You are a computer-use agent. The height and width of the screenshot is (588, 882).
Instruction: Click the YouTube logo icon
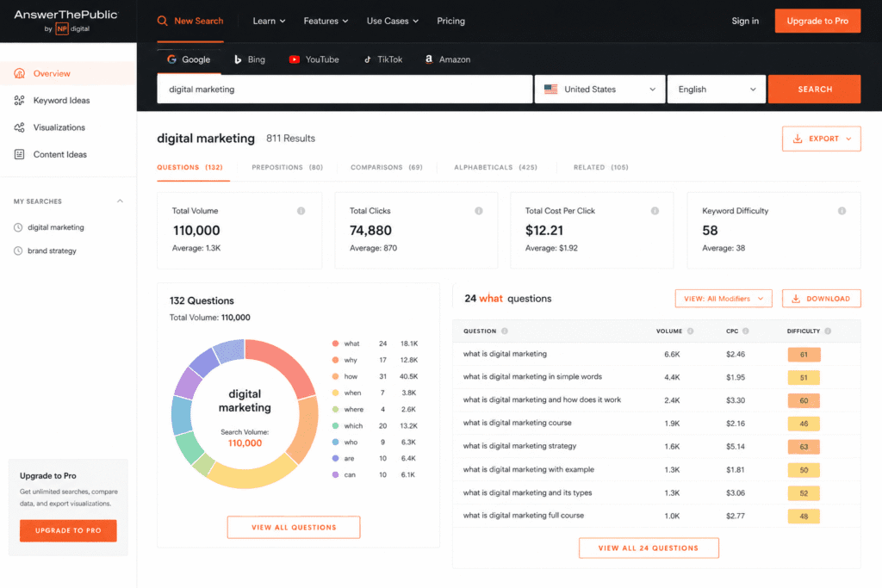[295, 59]
